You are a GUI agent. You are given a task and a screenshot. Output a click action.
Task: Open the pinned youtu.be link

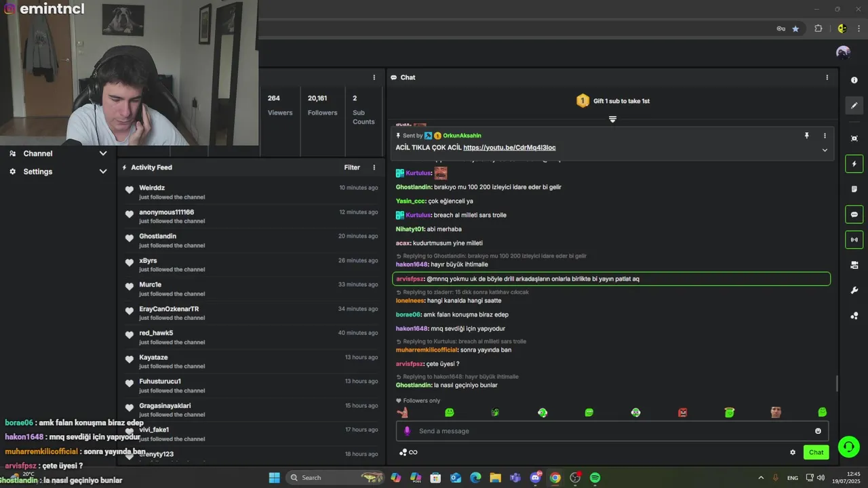pos(509,148)
